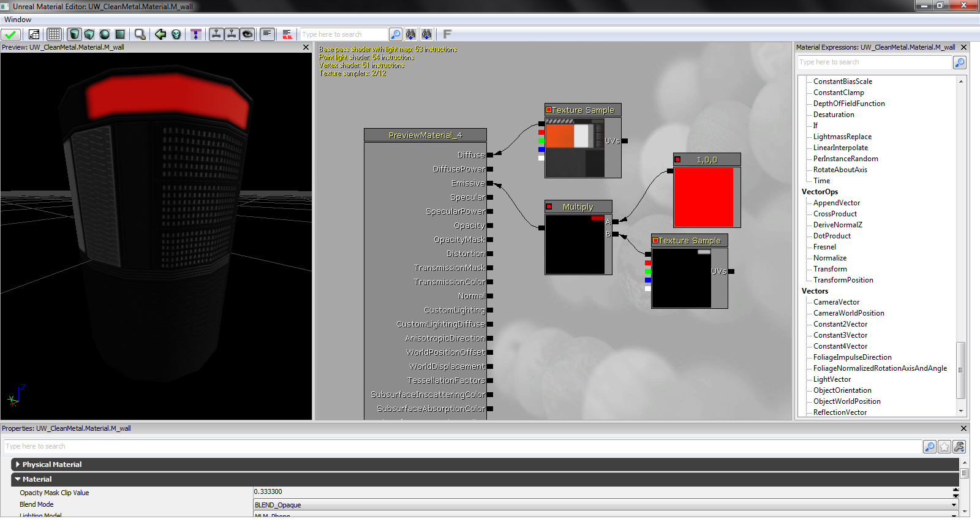The image size is (980, 527).
Task: Switch preview to the cube primitive
Action: point(89,34)
